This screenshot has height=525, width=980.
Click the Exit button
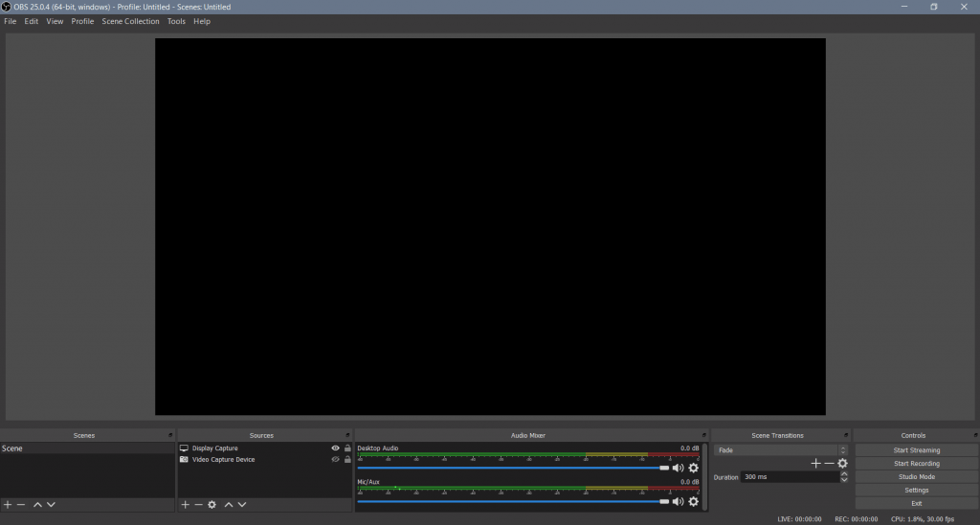click(x=916, y=503)
